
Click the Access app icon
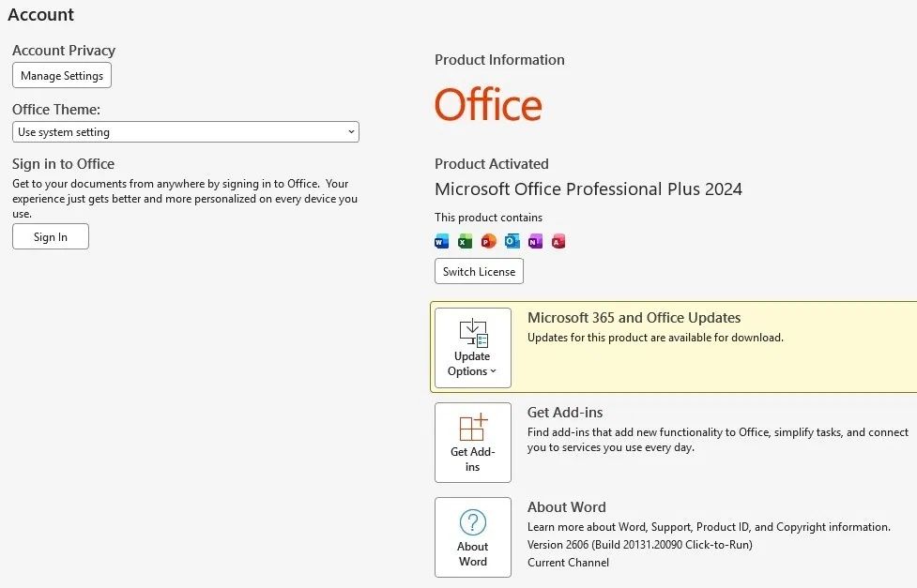point(558,241)
